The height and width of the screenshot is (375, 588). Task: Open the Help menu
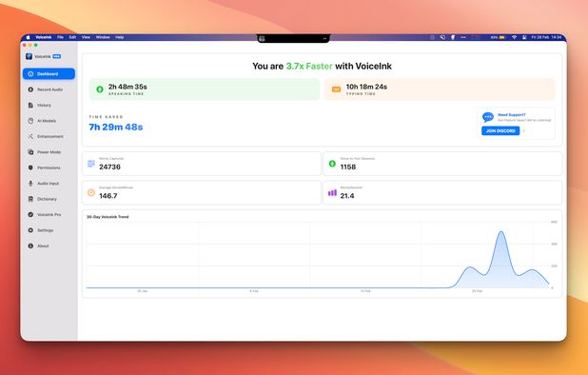click(120, 37)
